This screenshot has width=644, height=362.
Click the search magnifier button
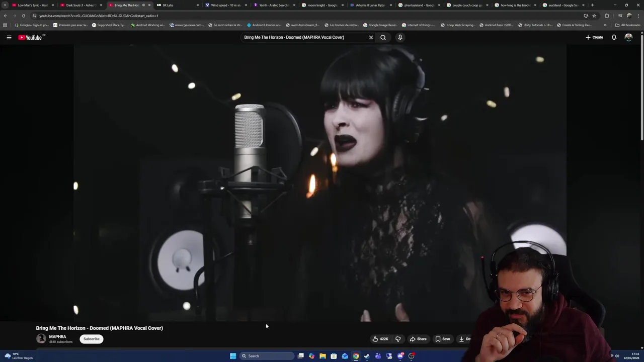[x=383, y=37]
